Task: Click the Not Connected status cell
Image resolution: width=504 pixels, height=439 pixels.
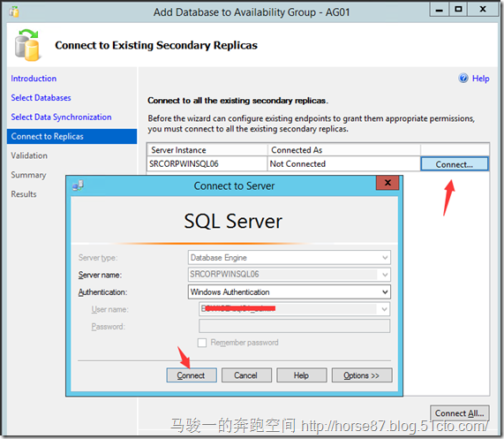Action: (x=344, y=164)
